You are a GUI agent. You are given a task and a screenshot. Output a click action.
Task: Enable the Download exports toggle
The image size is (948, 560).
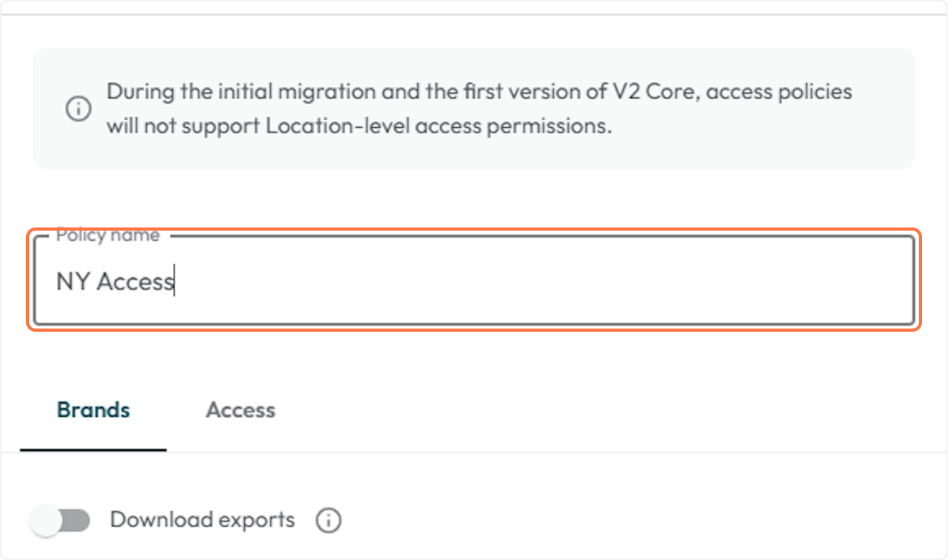pos(60,521)
